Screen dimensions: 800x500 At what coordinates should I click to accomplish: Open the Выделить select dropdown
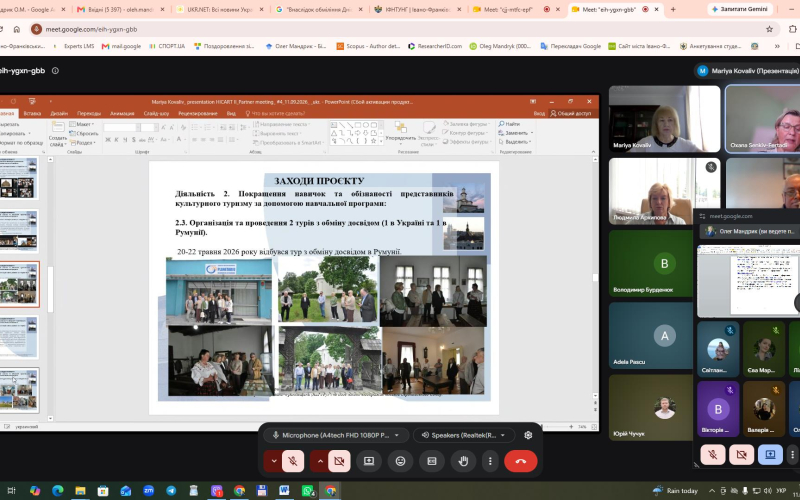515,141
